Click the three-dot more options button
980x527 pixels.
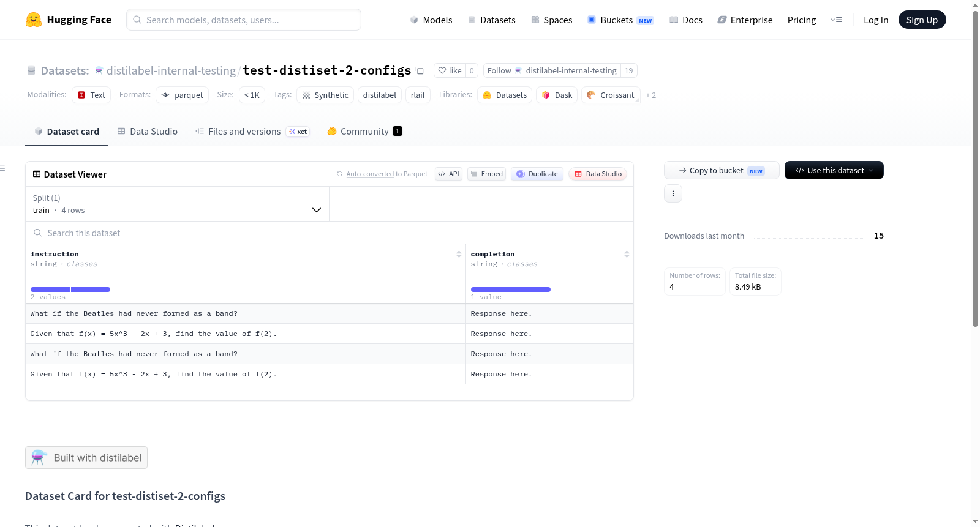coord(673,193)
